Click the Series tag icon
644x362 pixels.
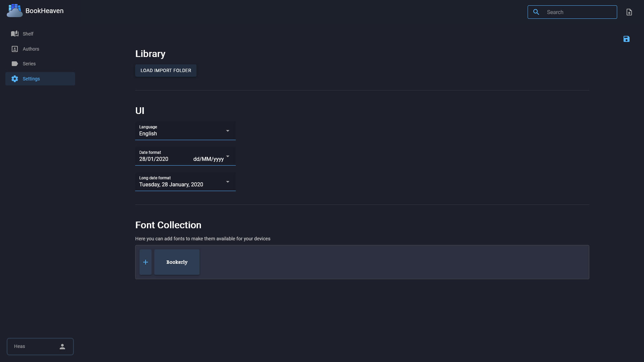coord(15,64)
